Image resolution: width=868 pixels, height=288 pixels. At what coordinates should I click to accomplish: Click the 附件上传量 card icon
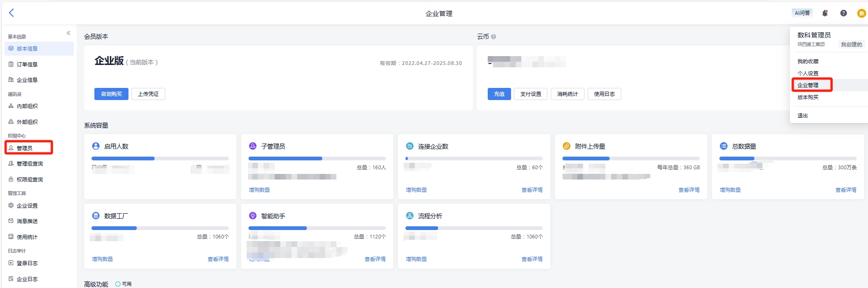point(567,146)
